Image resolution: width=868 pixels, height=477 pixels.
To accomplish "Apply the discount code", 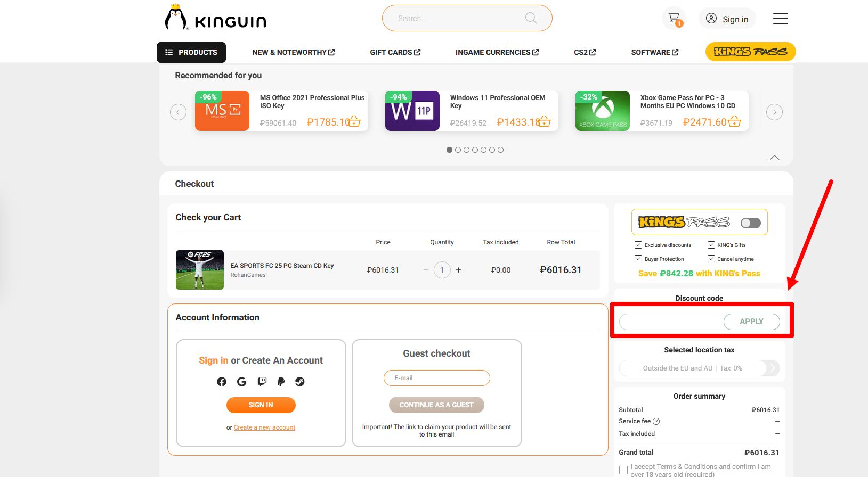I will (751, 322).
